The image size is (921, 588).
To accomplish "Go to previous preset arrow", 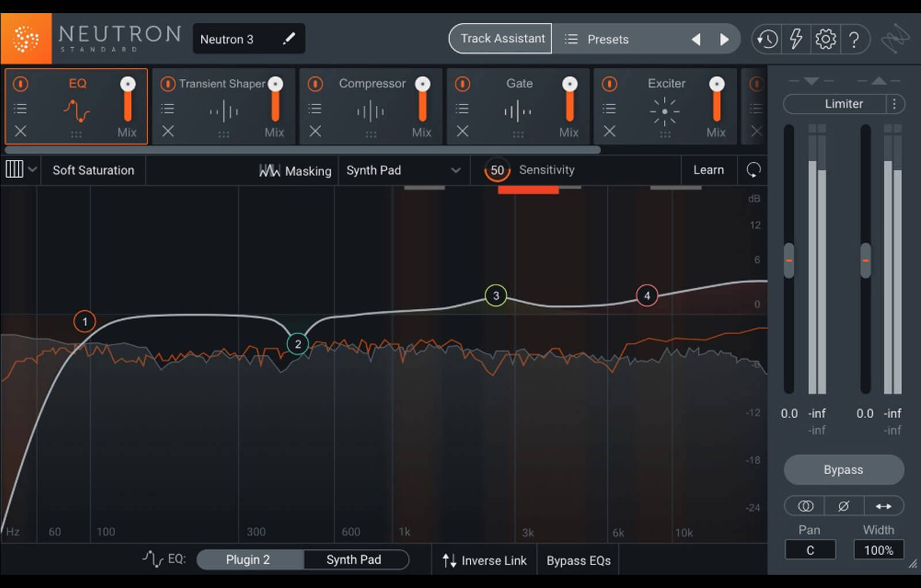I will pyautogui.click(x=696, y=39).
